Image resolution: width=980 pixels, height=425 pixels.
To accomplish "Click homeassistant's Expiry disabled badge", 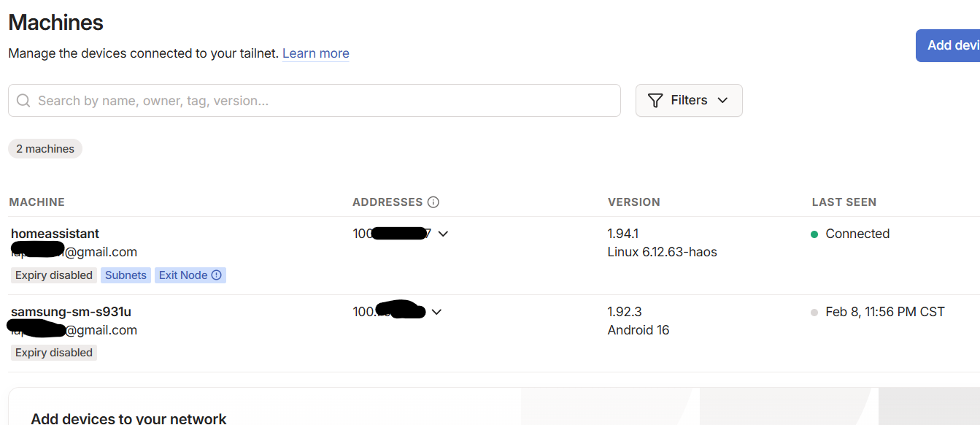I will (54, 275).
